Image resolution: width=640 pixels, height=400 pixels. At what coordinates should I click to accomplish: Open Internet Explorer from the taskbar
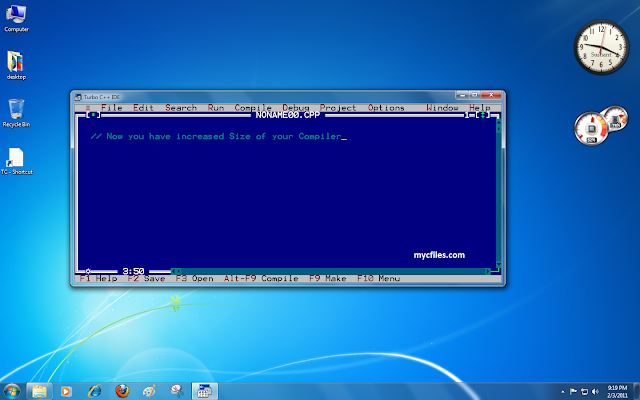tap(94, 391)
